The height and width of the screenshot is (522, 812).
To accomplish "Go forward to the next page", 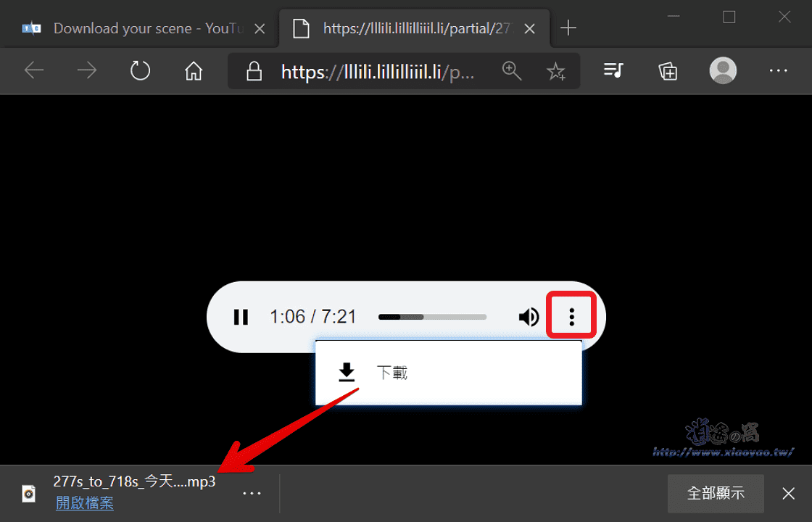I will (87, 70).
